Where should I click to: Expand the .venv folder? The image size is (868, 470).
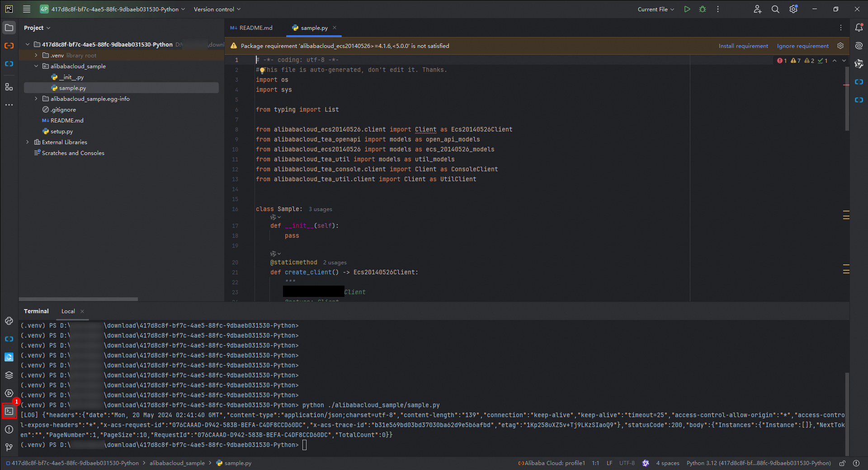point(36,56)
